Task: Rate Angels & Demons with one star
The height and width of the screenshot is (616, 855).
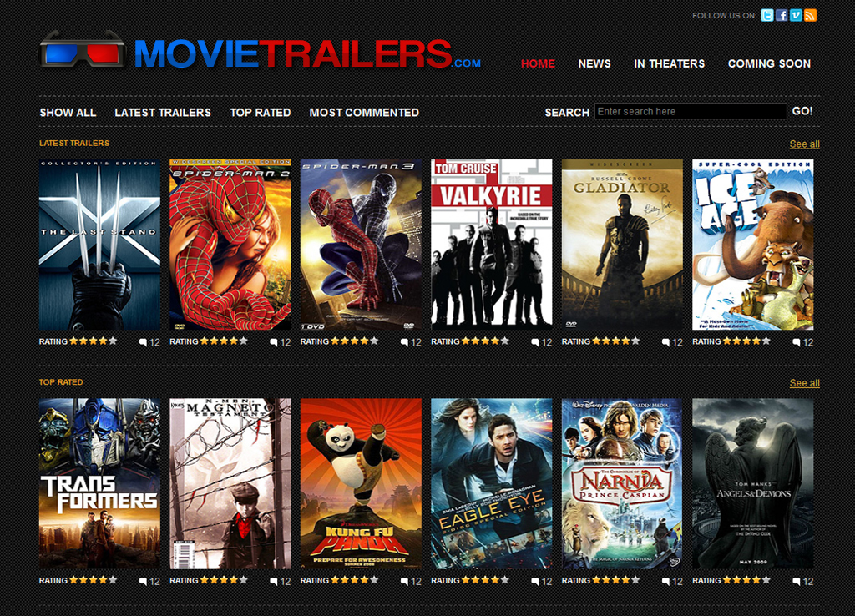Action: point(727,580)
